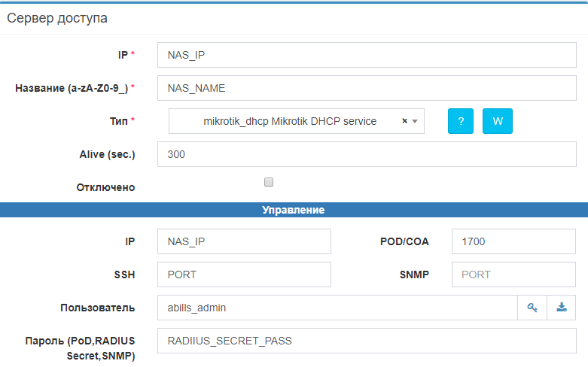The height and width of the screenshot is (367, 588).
Task: Click the SNMP port input
Action: (x=513, y=274)
